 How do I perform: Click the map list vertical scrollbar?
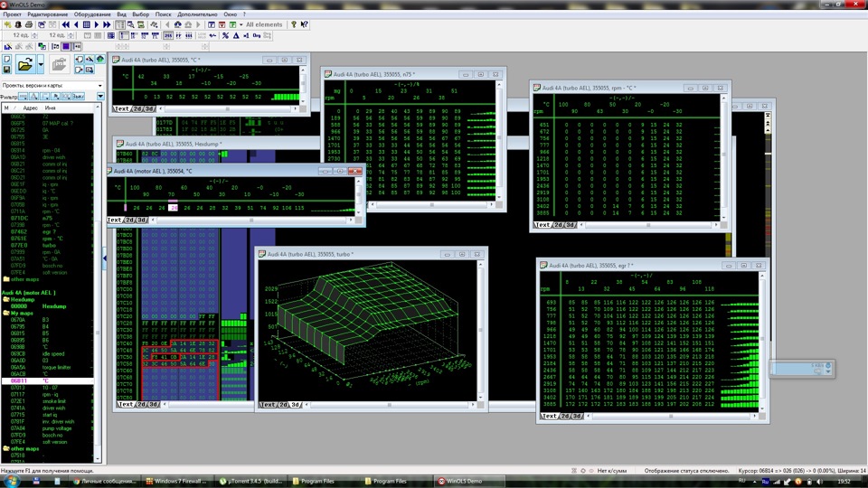coord(98,282)
